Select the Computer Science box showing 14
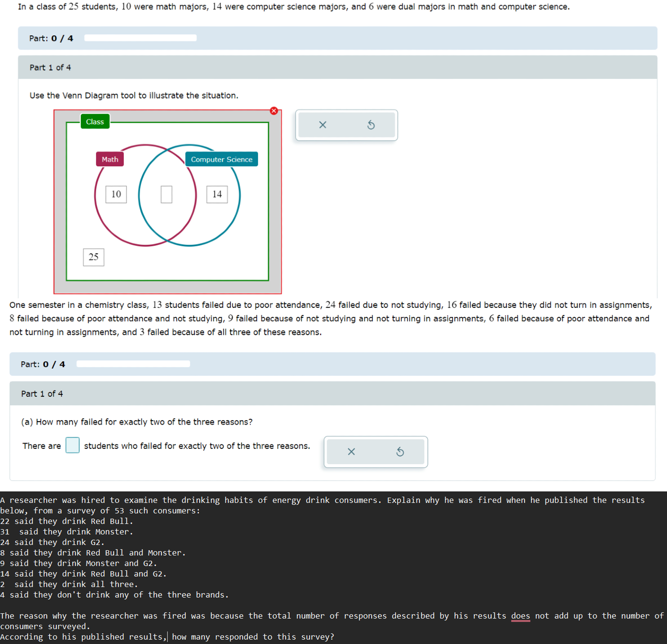The image size is (667, 644). tap(217, 194)
